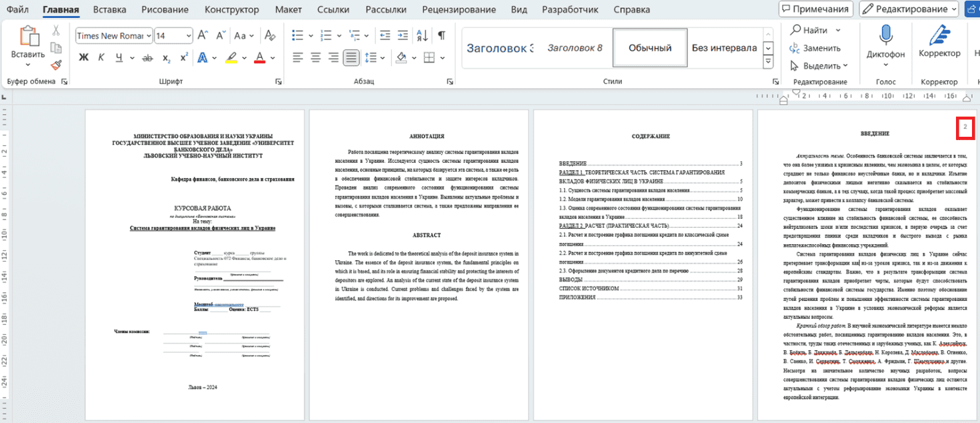Apply the Без интервала style

click(725, 48)
